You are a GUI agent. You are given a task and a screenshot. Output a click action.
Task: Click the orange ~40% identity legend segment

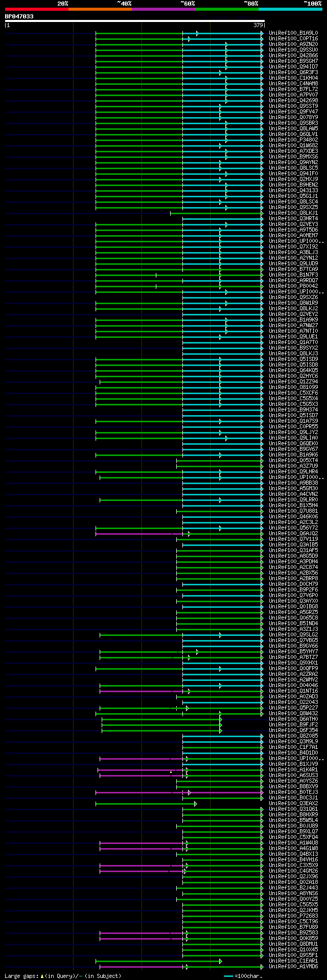point(100,9)
